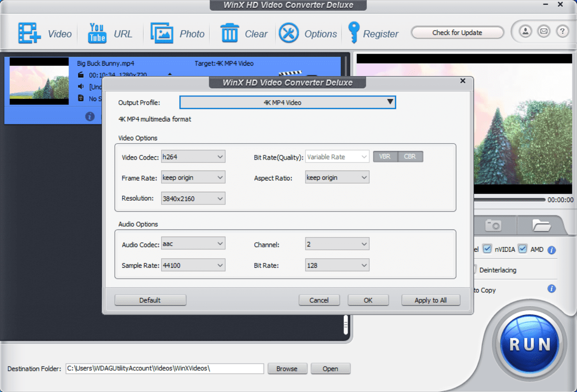Add a file with the Video button
The width and height of the screenshot is (577, 392).
(44, 34)
